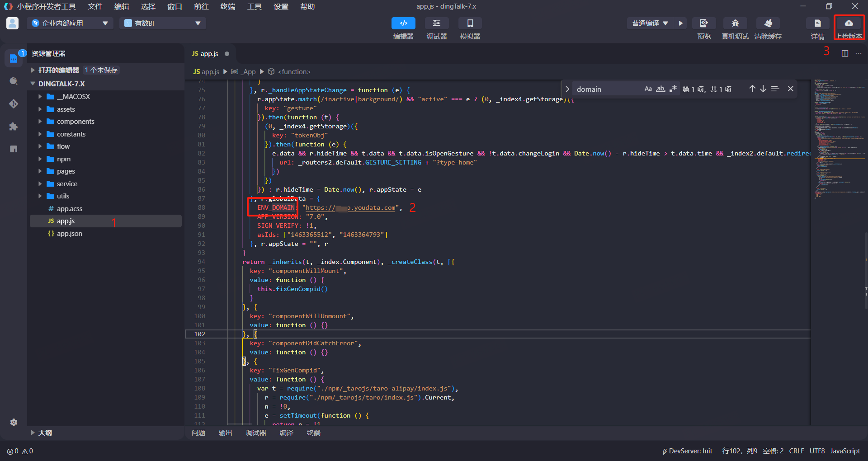Image resolution: width=868 pixels, height=461 pixels.
Task: Expand the outline section
Action: (x=45, y=433)
